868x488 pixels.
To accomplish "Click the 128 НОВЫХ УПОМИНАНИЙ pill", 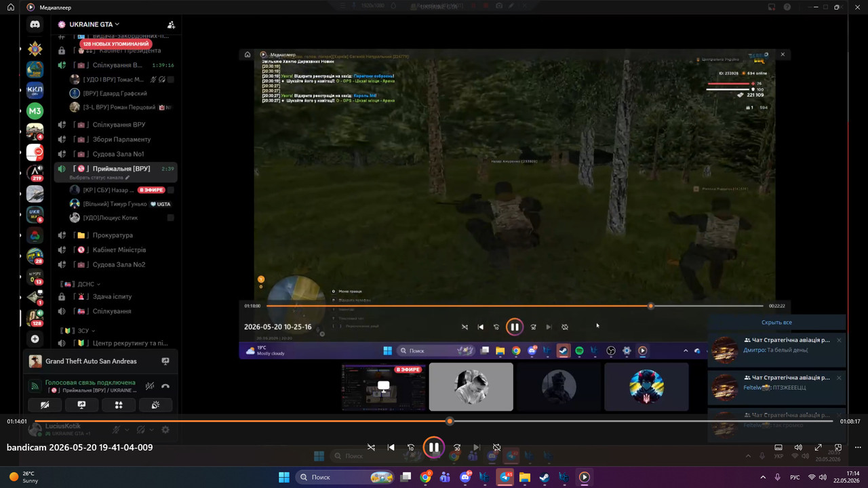I will point(115,43).
